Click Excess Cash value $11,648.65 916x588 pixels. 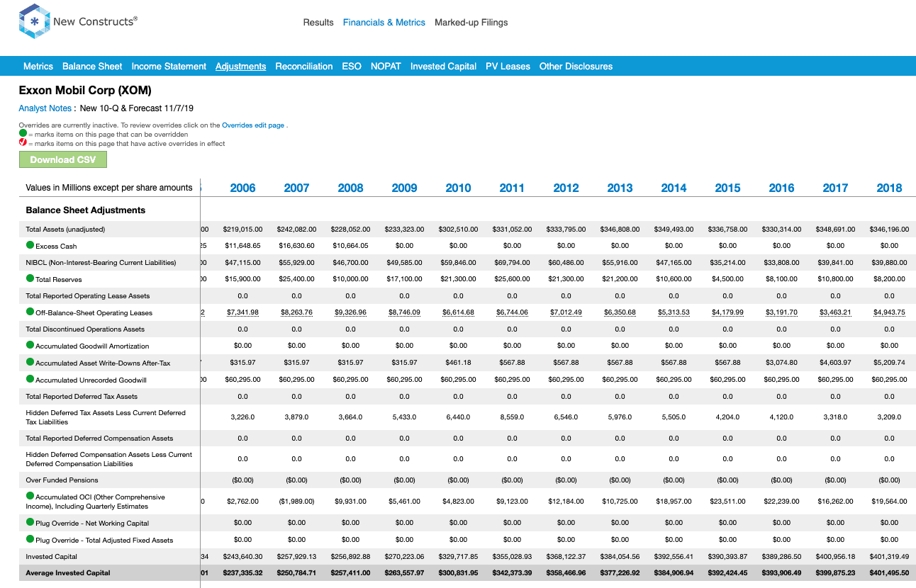tap(242, 246)
